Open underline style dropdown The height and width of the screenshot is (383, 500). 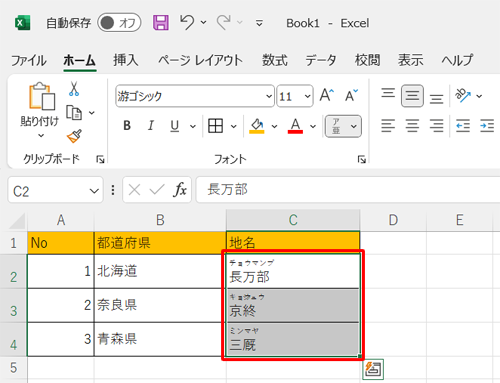[x=193, y=126]
